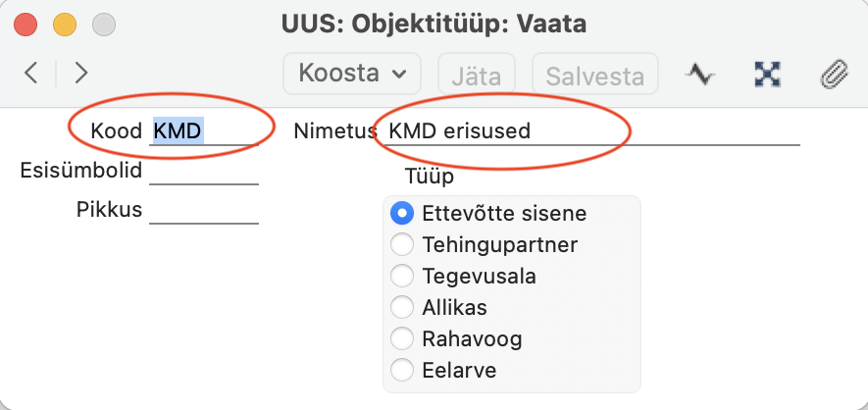Screen dimensions: 868x410
Task: Open the record history activity icon
Action: (x=699, y=74)
